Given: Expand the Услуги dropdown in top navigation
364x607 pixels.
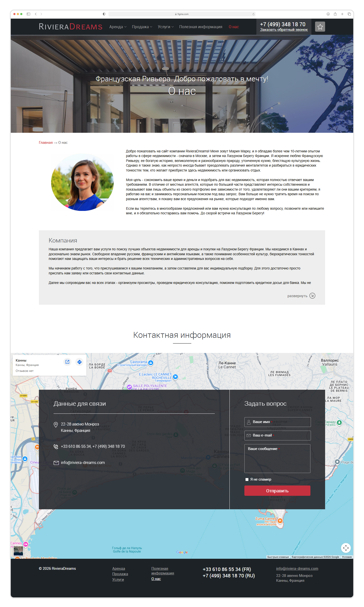Looking at the screenshot, I should (166, 27).
